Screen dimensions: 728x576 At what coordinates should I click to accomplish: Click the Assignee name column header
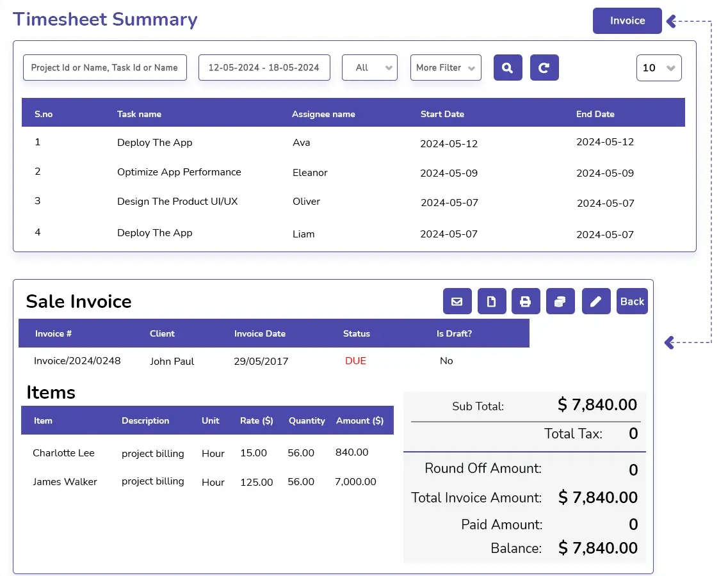323,114
